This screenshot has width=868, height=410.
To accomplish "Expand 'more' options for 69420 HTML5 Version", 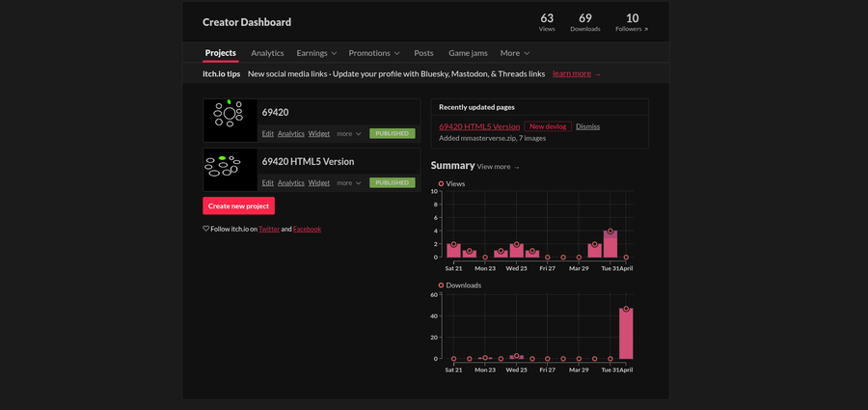I will (349, 183).
